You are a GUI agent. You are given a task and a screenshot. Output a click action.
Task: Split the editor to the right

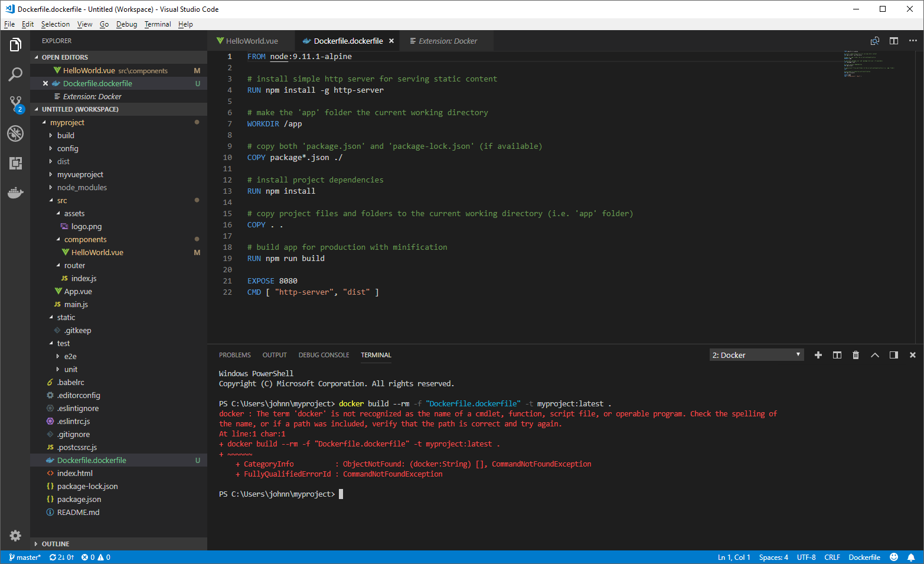[894, 41]
